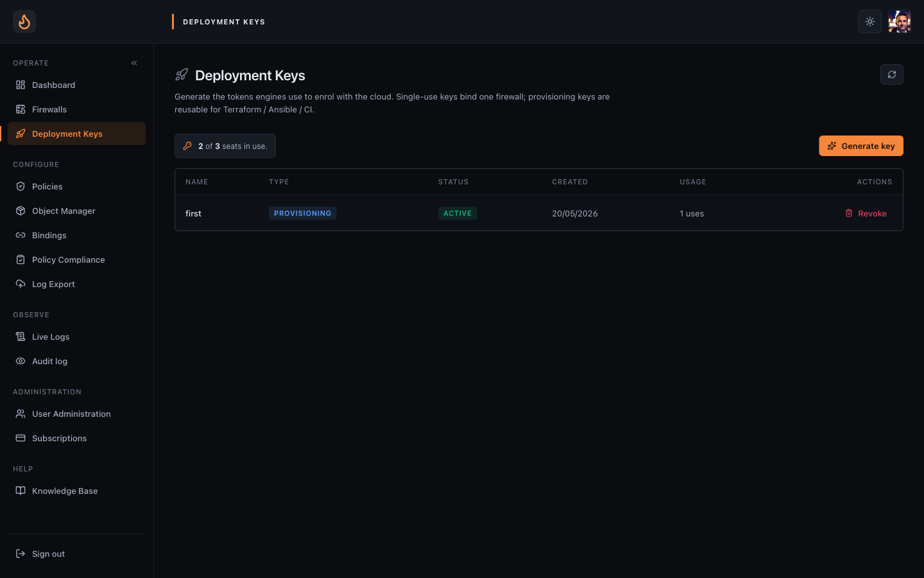Click the Subscriptions card icon

(21, 438)
